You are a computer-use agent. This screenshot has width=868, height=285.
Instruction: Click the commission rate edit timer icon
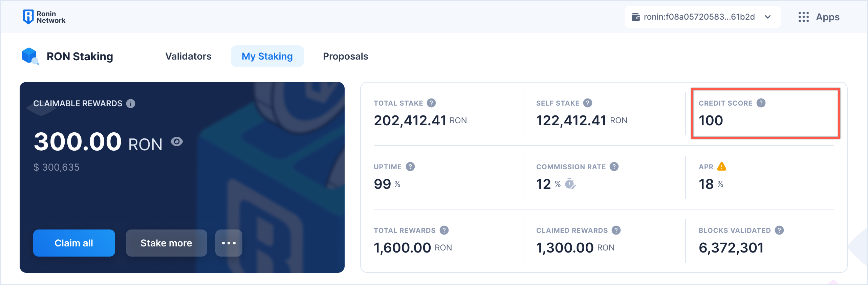[x=570, y=184]
